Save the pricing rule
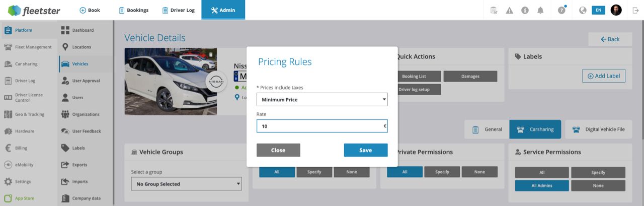The height and width of the screenshot is (206, 644). pos(365,150)
